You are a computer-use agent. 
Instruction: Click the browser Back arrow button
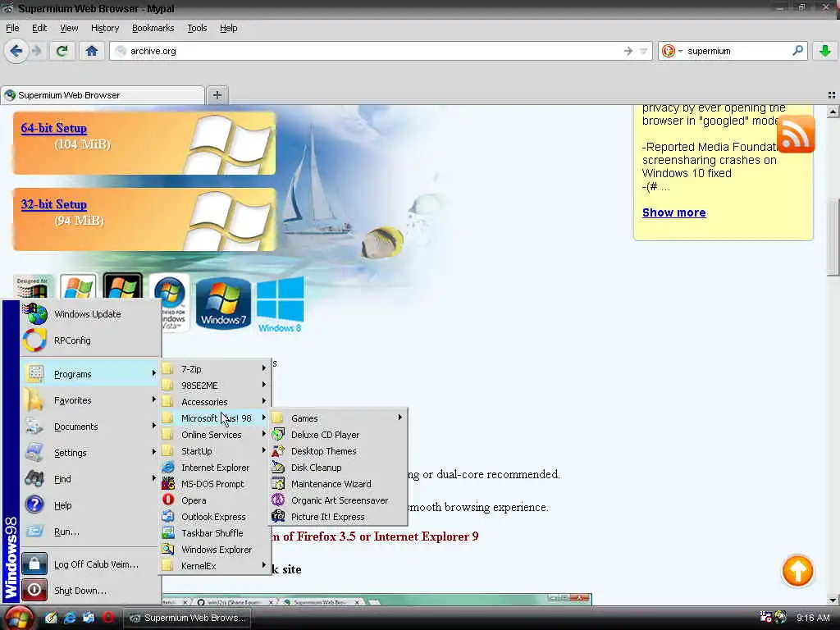coord(16,51)
